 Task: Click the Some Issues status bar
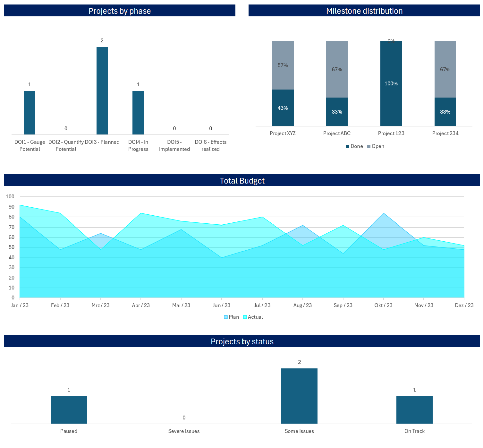[299, 396]
